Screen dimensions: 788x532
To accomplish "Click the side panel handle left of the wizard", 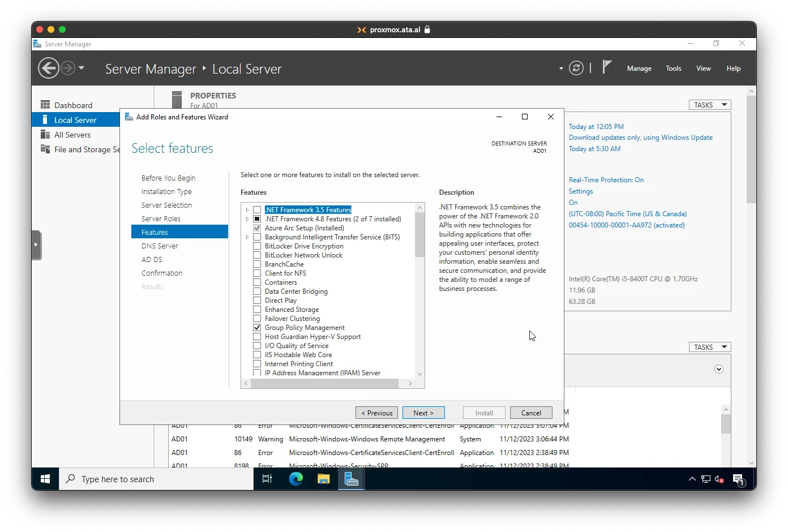I will coord(37,244).
